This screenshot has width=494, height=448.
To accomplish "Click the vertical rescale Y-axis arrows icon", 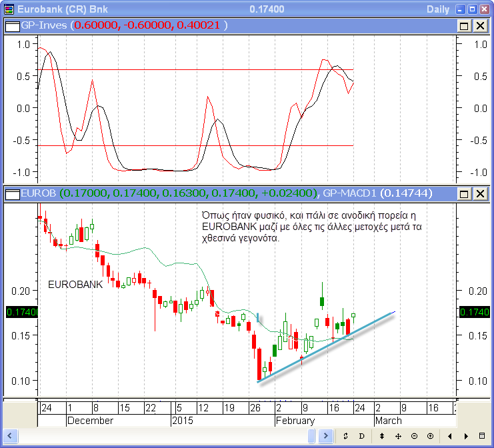I will pos(382,437).
